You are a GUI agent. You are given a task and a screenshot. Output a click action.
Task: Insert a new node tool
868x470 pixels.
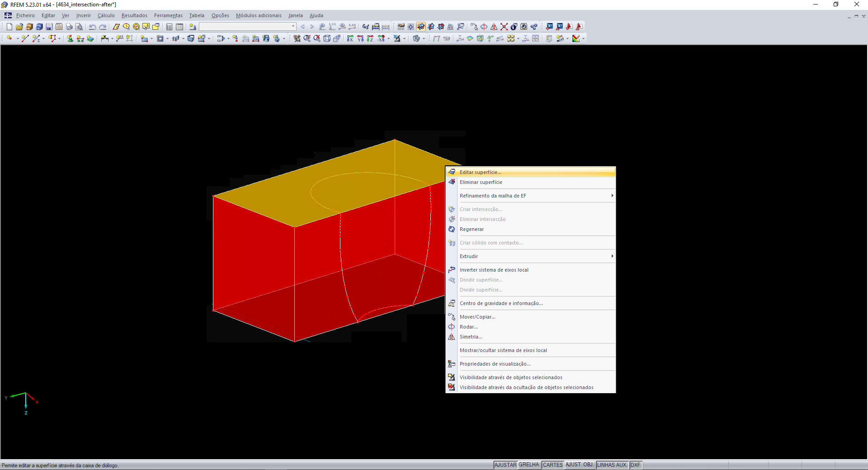click(x=9, y=38)
